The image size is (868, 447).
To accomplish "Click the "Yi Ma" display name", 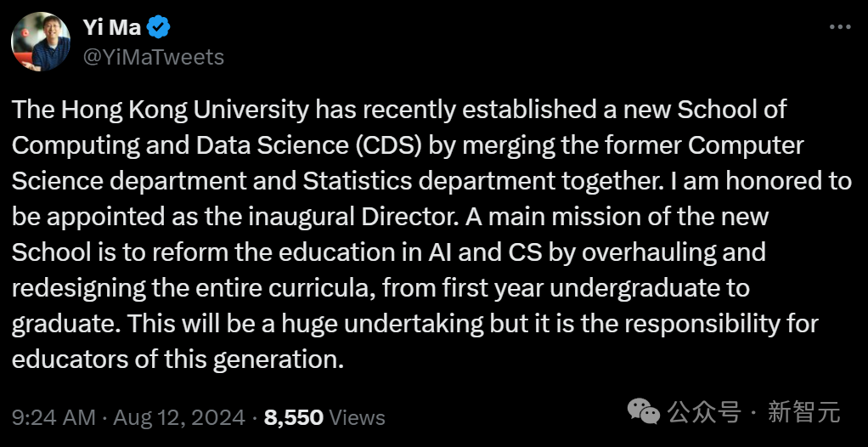I will (x=112, y=28).
